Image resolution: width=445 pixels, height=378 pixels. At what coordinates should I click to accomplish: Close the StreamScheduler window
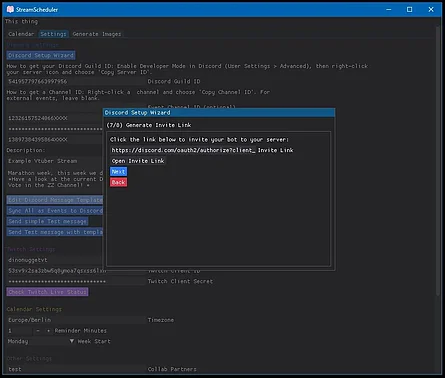(431, 9)
